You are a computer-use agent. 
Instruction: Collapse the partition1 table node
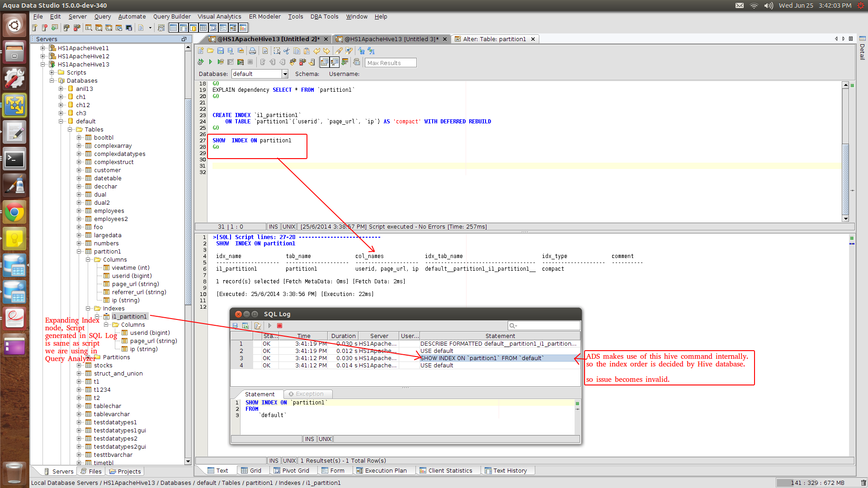click(x=79, y=252)
